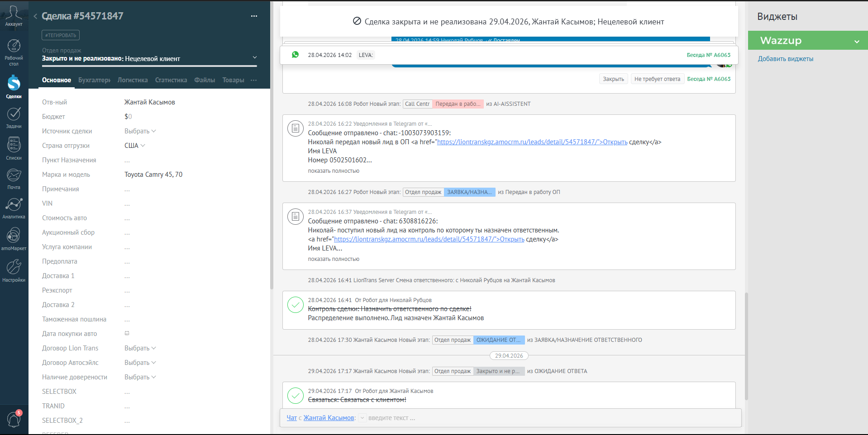The image size is (868, 435).
Task: Expand the 16:37 message with показать полностью
Action: (334, 259)
